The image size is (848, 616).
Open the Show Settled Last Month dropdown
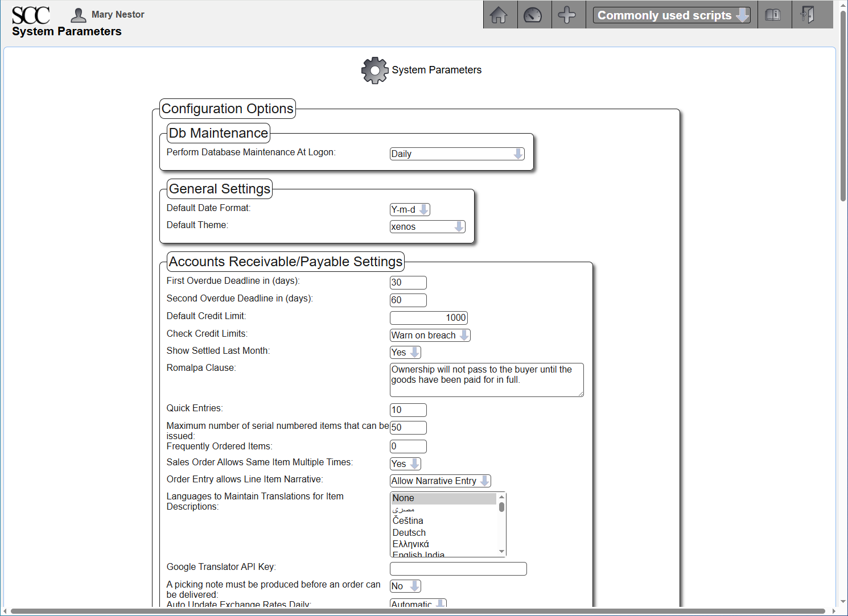pyautogui.click(x=405, y=352)
